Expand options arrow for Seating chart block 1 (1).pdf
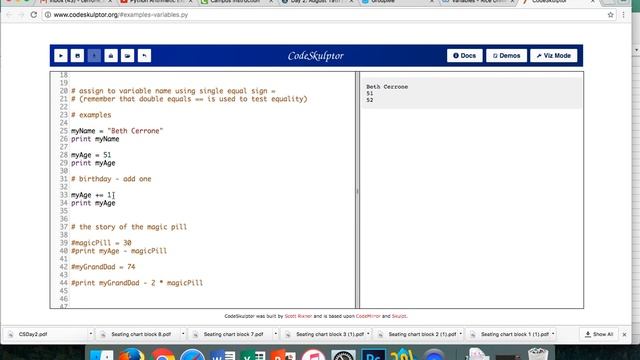The image size is (640, 360). tap(553, 334)
